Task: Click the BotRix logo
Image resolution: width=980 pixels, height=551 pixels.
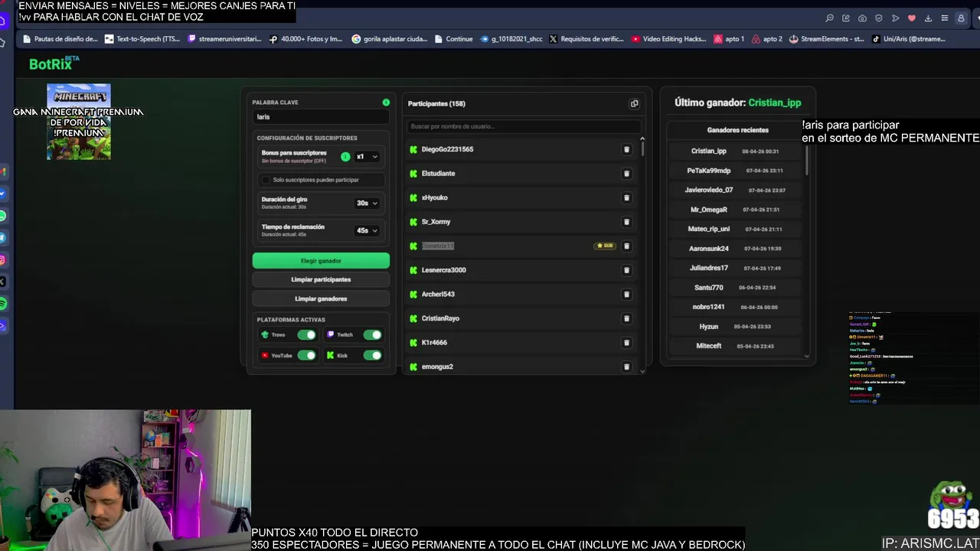Action: 54,64
